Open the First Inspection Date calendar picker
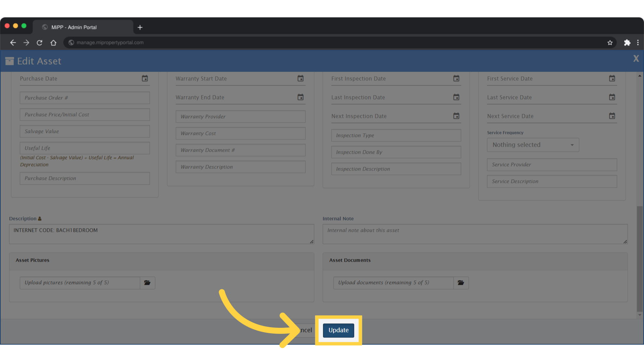644x362 pixels. tap(456, 78)
